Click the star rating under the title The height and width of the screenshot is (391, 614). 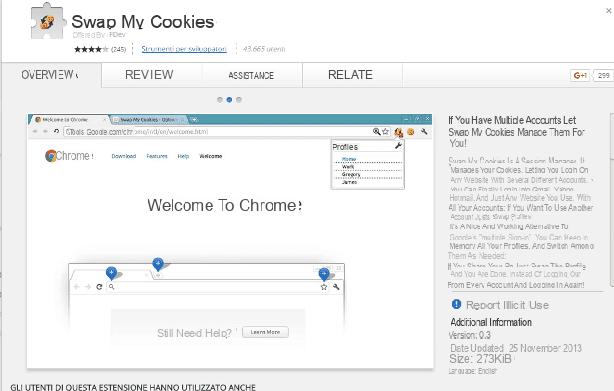[91, 49]
